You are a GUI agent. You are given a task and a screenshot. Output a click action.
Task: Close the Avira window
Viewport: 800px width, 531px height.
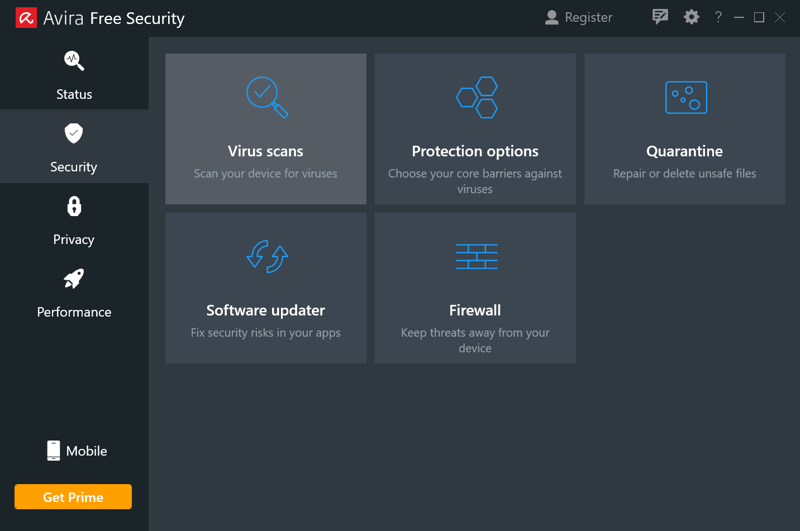point(780,17)
